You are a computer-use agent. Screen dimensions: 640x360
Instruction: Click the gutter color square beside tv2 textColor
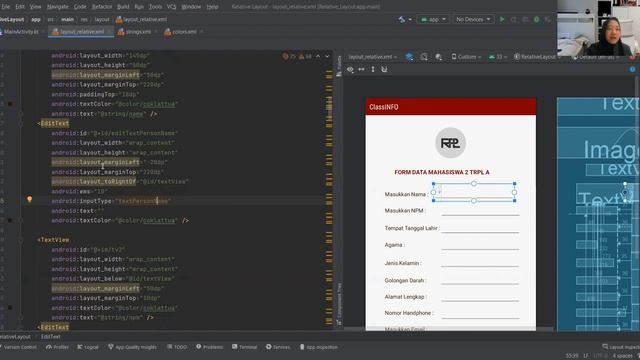pos(10,308)
